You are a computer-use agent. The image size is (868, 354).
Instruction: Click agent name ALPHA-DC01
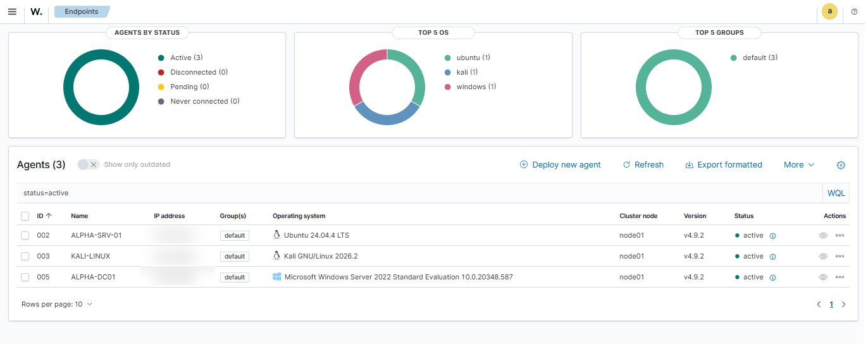(x=93, y=277)
